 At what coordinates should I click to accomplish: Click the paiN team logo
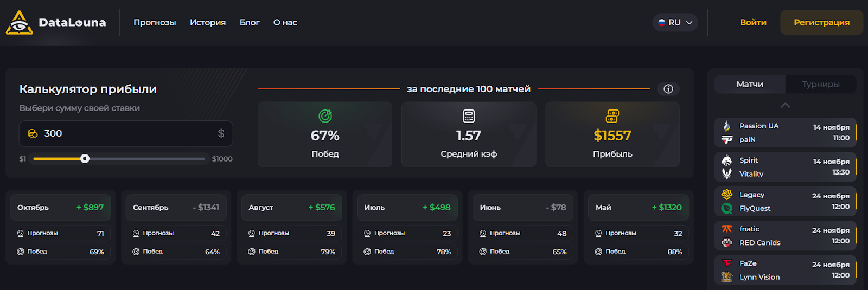[x=727, y=140]
